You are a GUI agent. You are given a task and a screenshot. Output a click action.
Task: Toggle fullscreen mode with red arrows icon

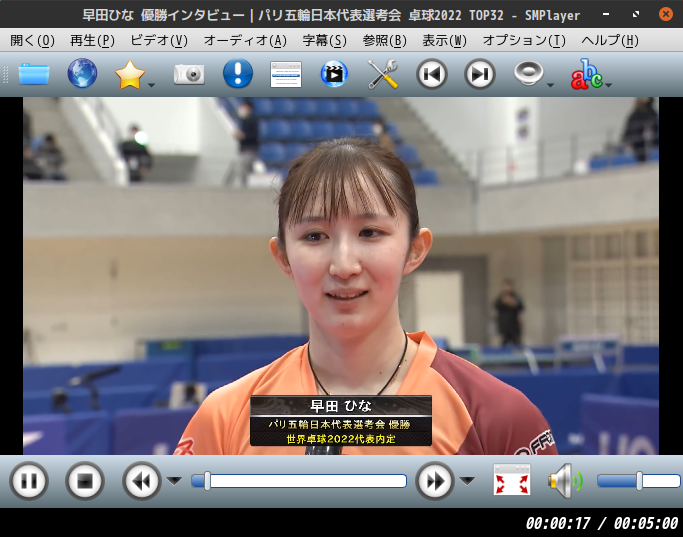tap(512, 480)
